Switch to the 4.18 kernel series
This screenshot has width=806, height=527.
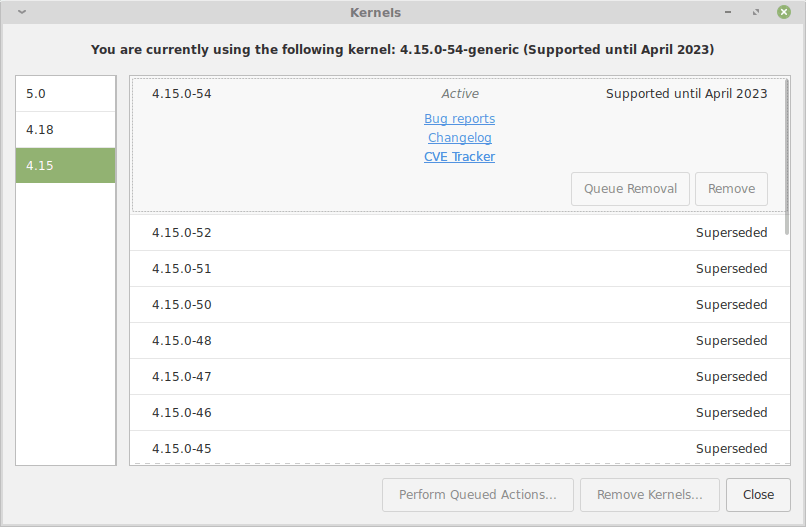66,130
